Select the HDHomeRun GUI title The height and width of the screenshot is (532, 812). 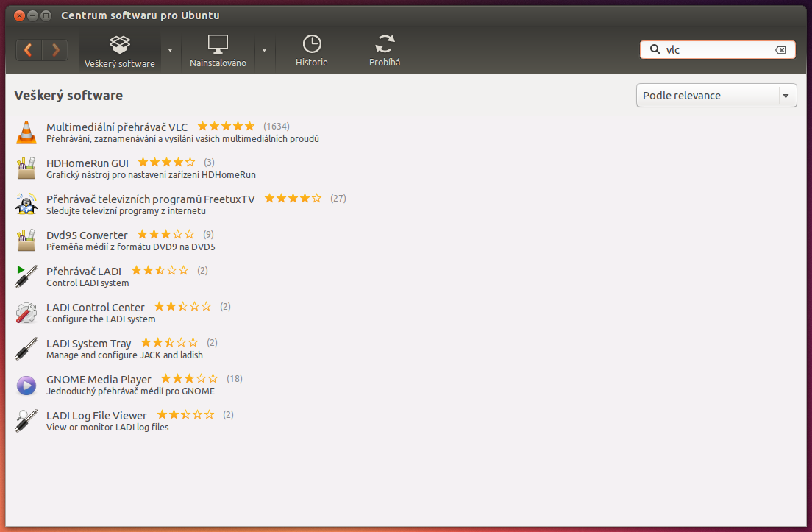tap(88, 163)
